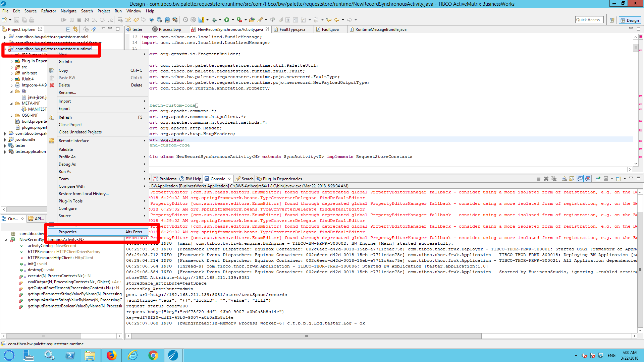The image size is (644, 362).
Task: Select unit-test folder in Project Explorer
Action: tap(29, 73)
